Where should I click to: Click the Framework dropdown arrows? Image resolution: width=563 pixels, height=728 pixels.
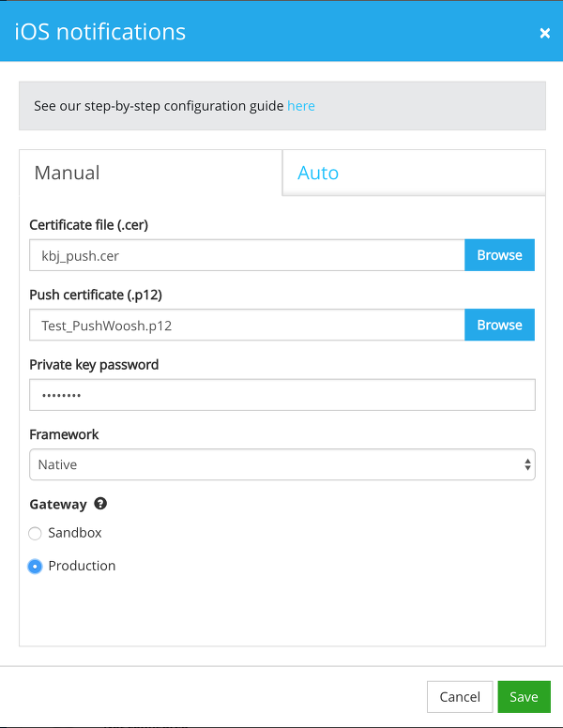[527, 464]
